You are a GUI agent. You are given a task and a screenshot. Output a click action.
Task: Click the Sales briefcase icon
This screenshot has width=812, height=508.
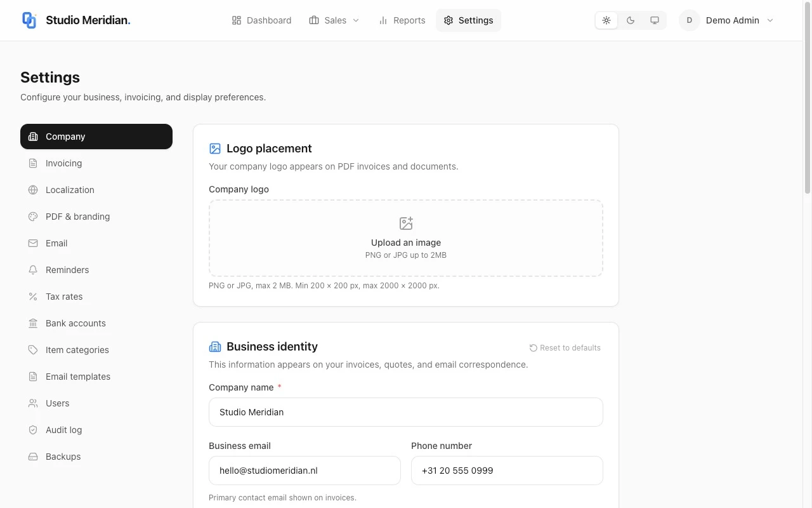point(314,20)
